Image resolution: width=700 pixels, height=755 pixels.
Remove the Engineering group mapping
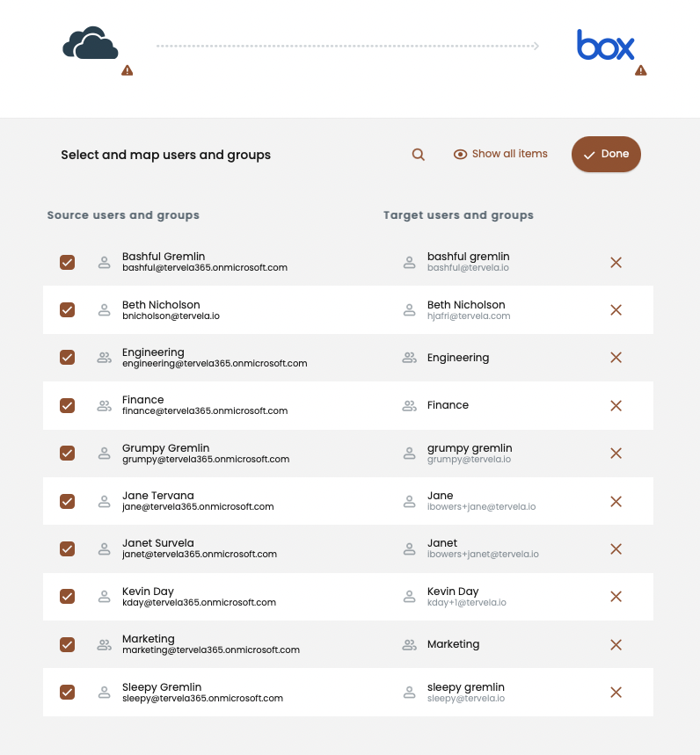616,358
